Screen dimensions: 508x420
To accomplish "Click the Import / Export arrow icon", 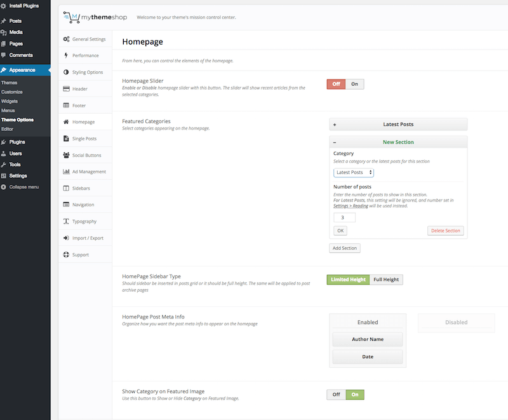I will click(66, 238).
